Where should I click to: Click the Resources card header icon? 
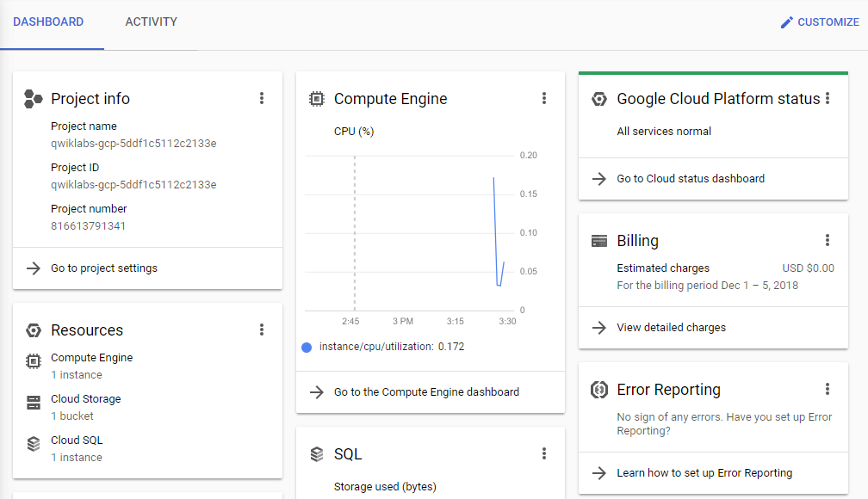pos(34,330)
